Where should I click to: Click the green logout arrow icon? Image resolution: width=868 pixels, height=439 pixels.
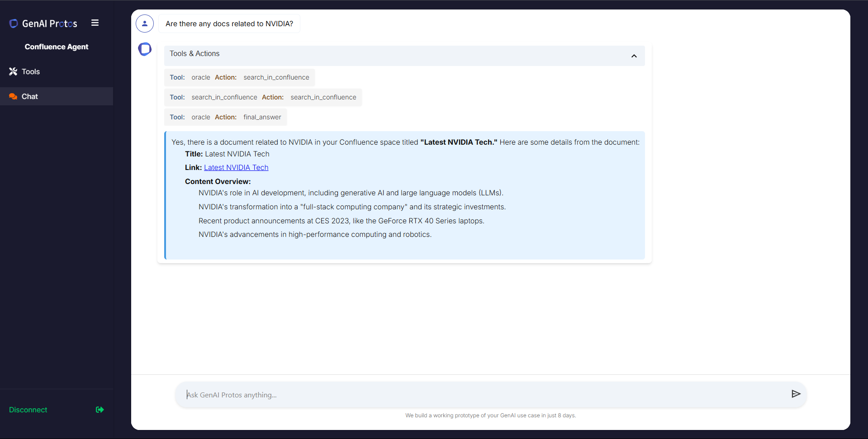click(100, 410)
